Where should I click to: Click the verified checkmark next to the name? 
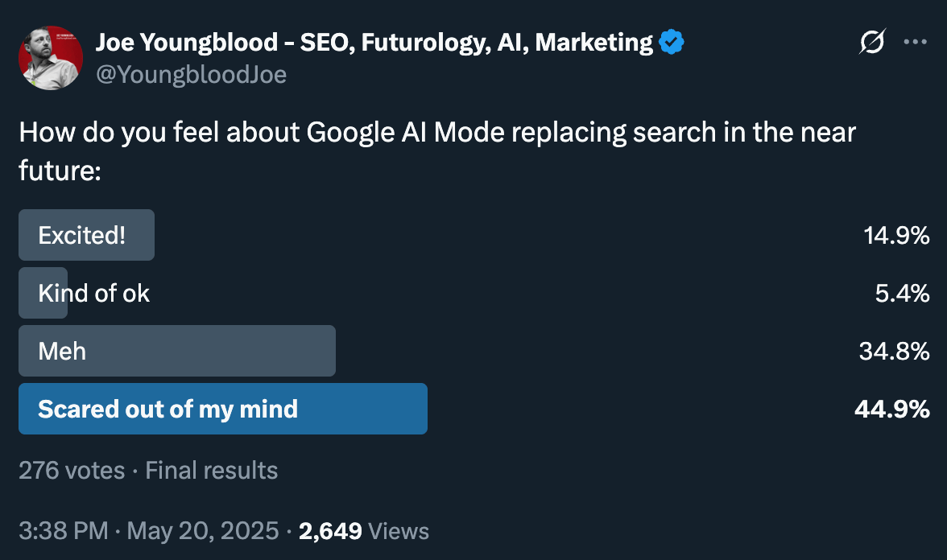coord(671,42)
